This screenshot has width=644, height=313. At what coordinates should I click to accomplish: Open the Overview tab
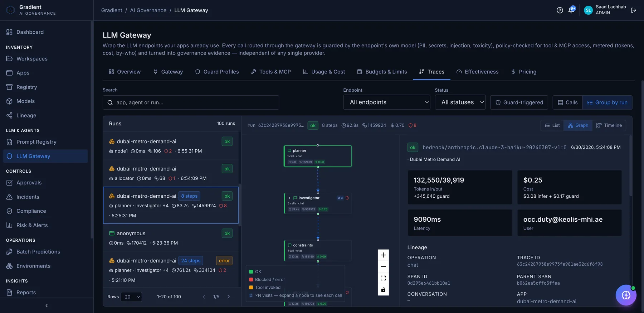tap(125, 72)
